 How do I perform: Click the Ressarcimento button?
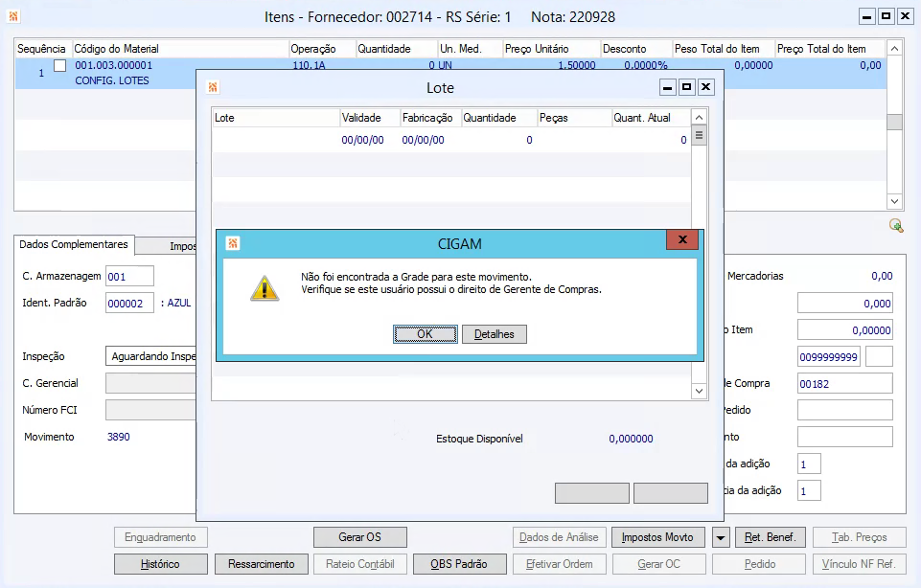(x=262, y=564)
